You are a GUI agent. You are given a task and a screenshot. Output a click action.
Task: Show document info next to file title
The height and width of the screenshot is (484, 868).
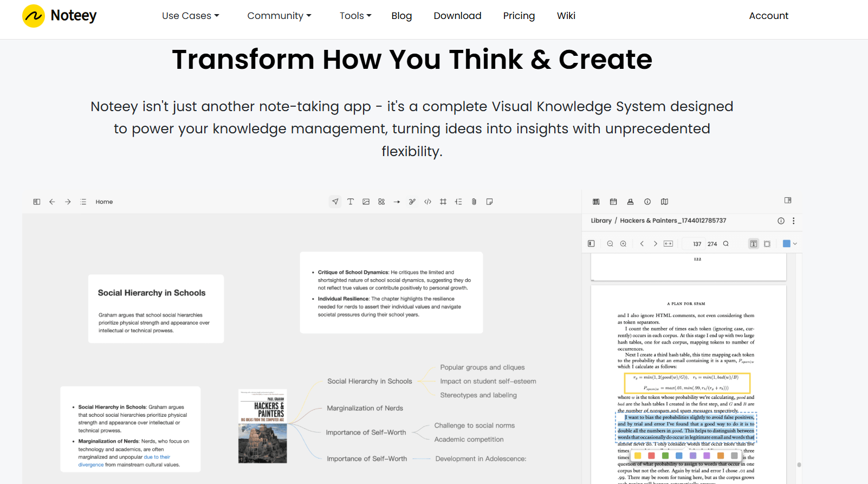pos(781,221)
